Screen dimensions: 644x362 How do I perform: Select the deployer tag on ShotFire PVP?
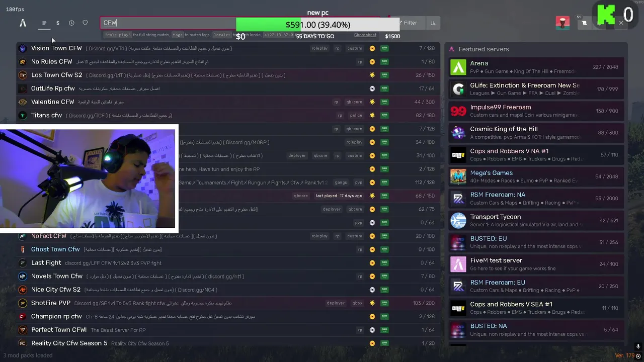(336, 303)
